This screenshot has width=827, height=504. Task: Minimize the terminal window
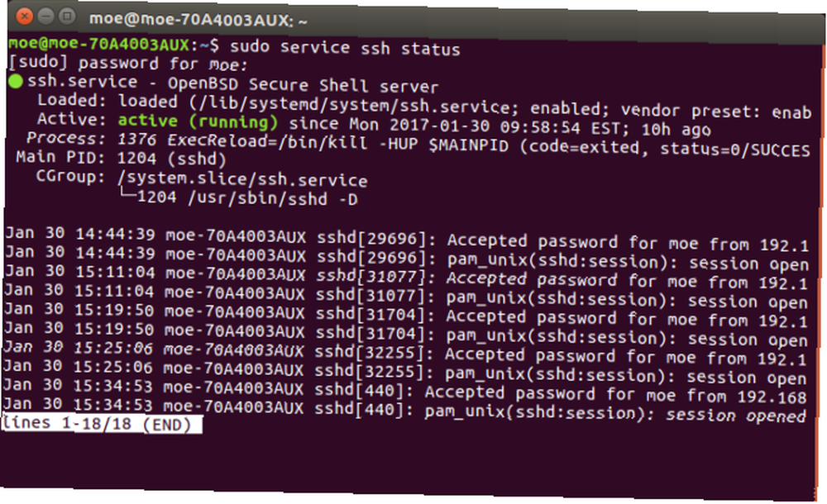[45, 17]
